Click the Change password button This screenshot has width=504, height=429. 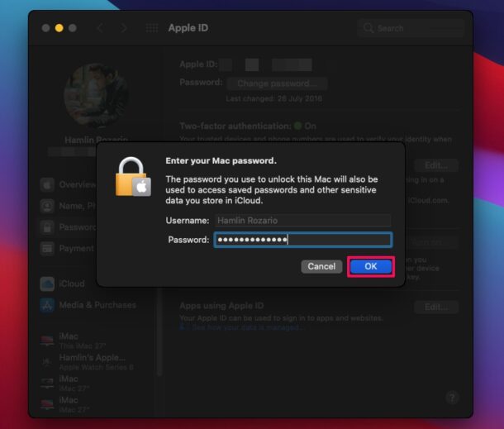coord(277,83)
